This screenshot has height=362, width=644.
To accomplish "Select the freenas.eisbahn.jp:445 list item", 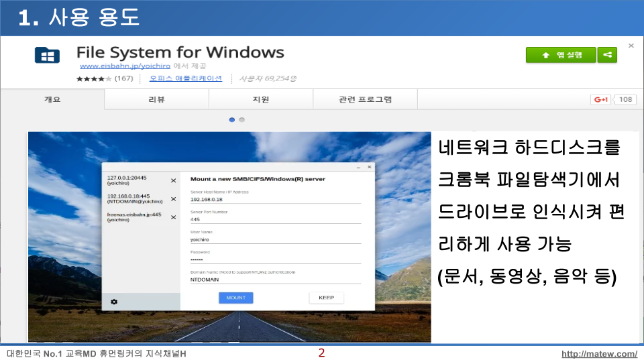I will [136, 217].
